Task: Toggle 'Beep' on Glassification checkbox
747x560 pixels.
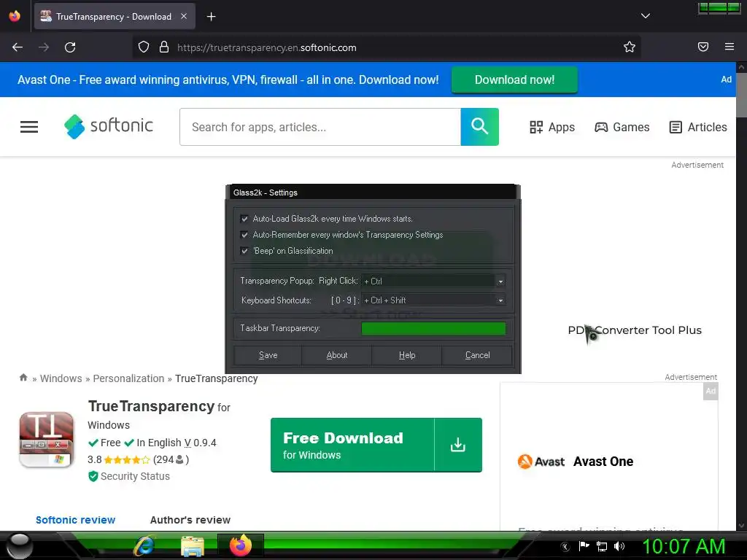Action: [244, 251]
